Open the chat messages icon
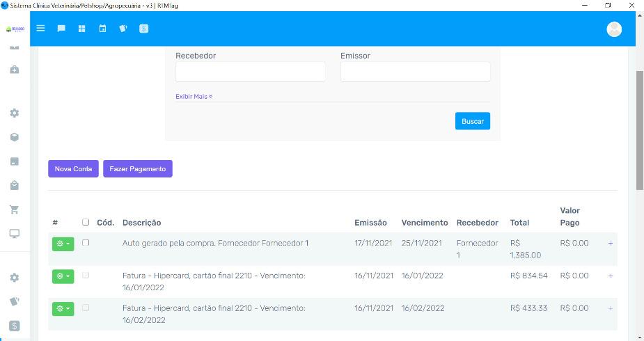This screenshot has height=341, width=644. [61, 29]
